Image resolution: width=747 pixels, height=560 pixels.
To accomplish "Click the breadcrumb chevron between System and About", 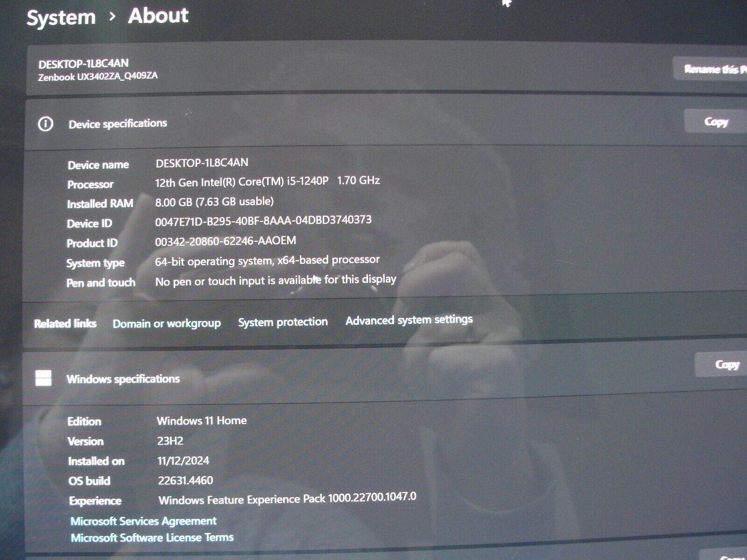I will point(112,17).
